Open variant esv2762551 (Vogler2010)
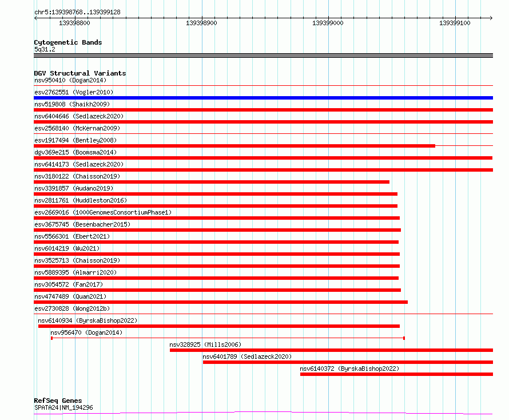The height and width of the screenshot is (420, 509). coord(74,92)
